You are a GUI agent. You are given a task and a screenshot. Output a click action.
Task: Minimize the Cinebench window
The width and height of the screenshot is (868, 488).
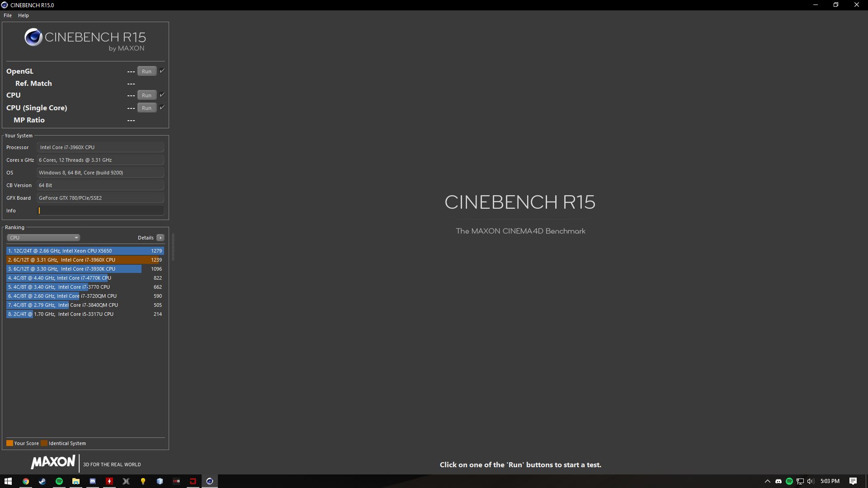click(816, 5)
